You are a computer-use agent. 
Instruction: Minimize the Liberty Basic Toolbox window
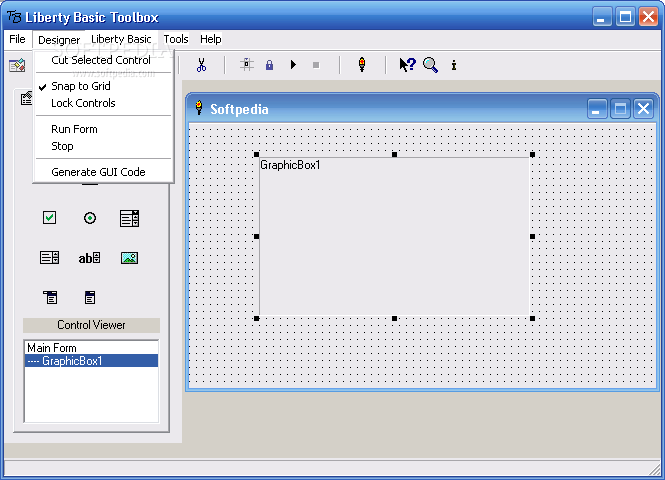click(x=601, y=17)
